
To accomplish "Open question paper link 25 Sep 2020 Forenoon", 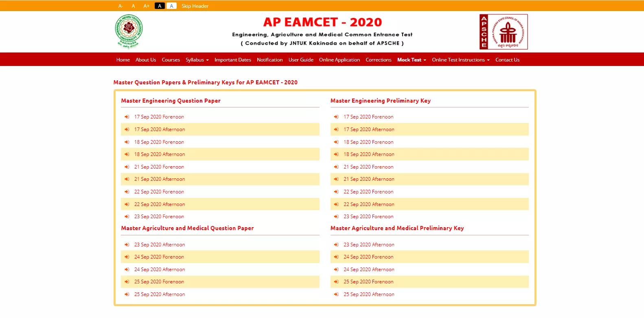I will [159, 282].
